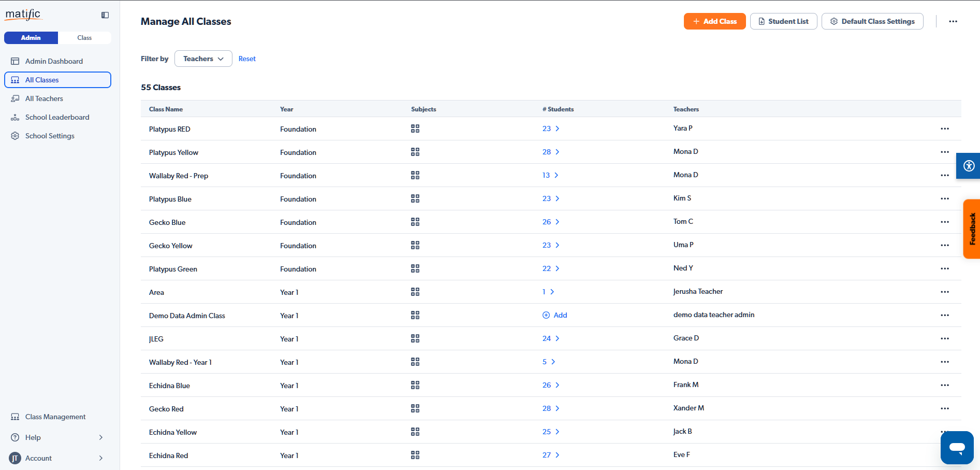Switch to Class mode toggle
This screenshot has width=980, height=470.
click(84, 38)
